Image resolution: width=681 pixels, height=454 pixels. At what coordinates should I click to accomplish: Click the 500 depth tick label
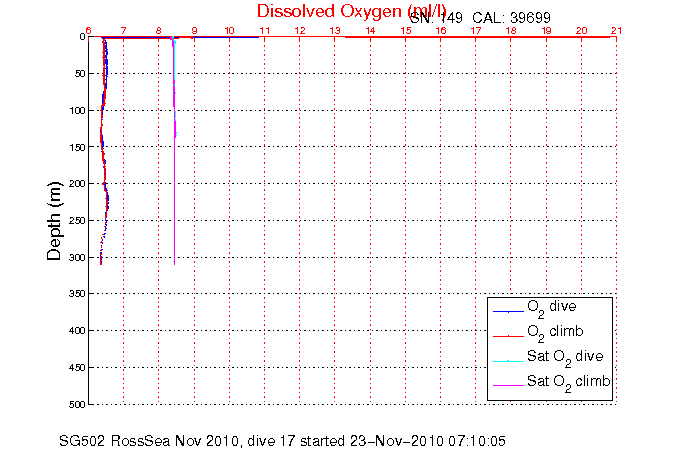(x=74, y=404)
